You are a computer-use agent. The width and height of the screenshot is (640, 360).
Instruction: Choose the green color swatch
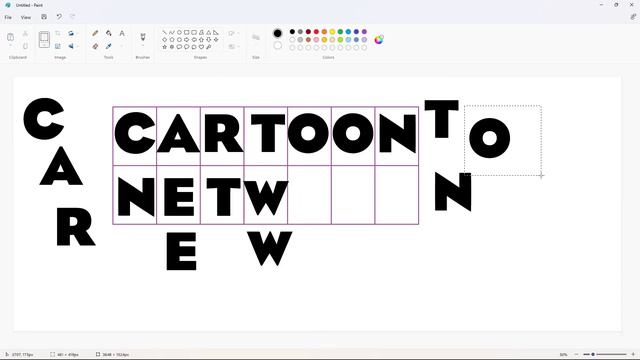pyautogui.click(x=340, y=31)
